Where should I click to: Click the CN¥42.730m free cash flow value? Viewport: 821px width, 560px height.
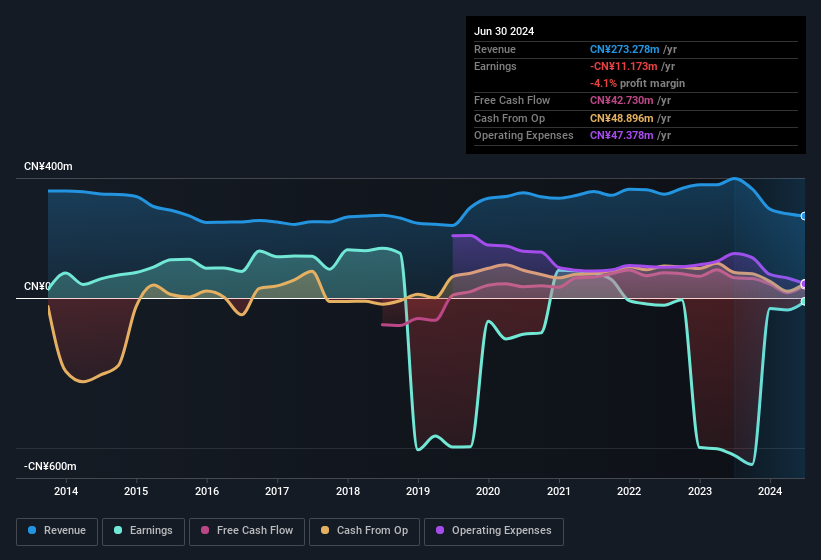(622, 100)
